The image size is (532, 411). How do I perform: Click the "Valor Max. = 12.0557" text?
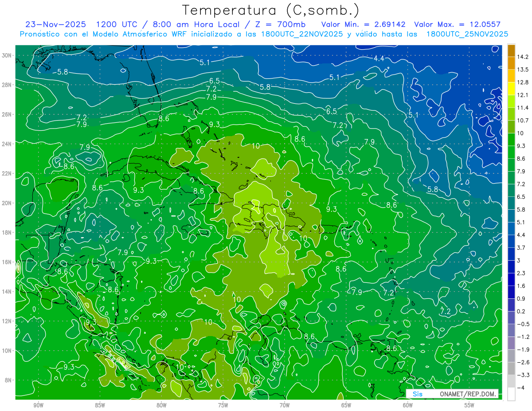tap(458, 24)
